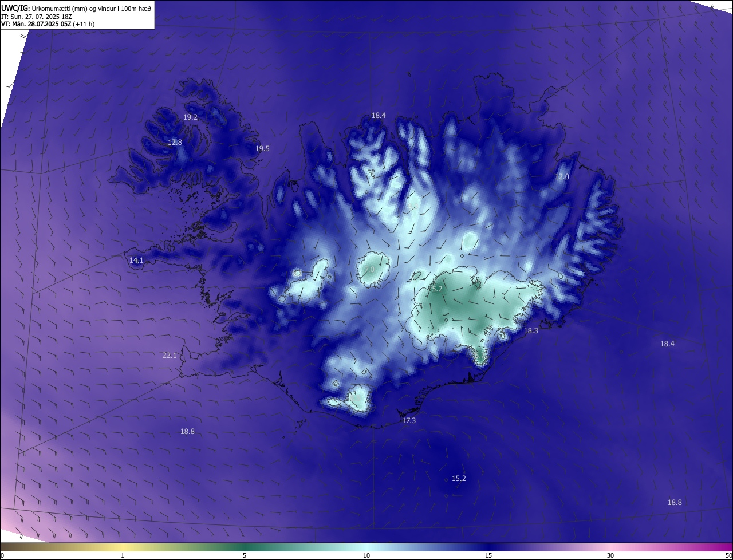This screenshot has height=560, width=733.
Task: Click the color scale label 5
Action: [x=245, y=555]
